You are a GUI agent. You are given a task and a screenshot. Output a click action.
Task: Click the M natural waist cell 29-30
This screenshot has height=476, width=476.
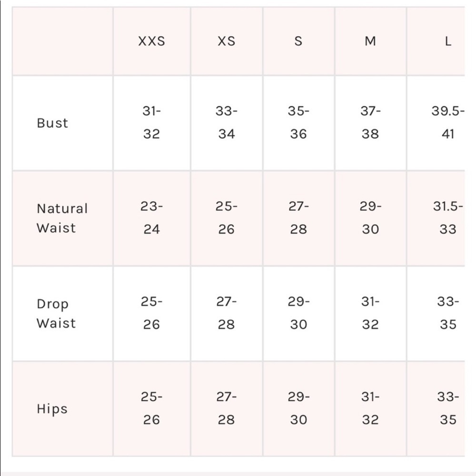[370, 218]
